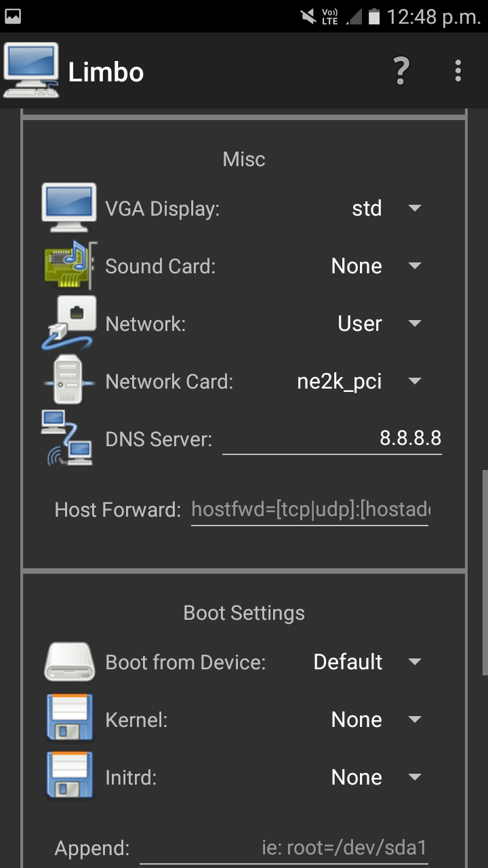Tap the Network Card label
This screenshot has width=488, height=868.
169,381
